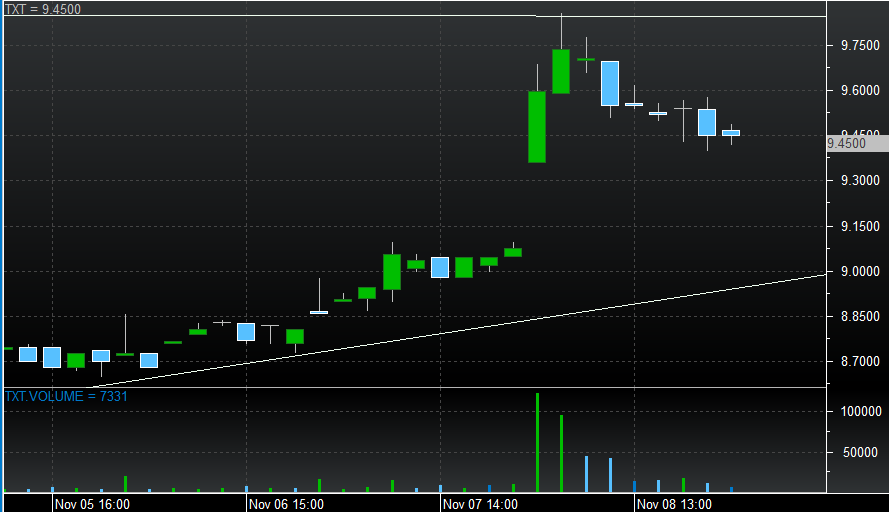This screenshot has width=889, height=512.
Task: Click the Nov 07 14:00 time label
Action: tap(480, 504)
